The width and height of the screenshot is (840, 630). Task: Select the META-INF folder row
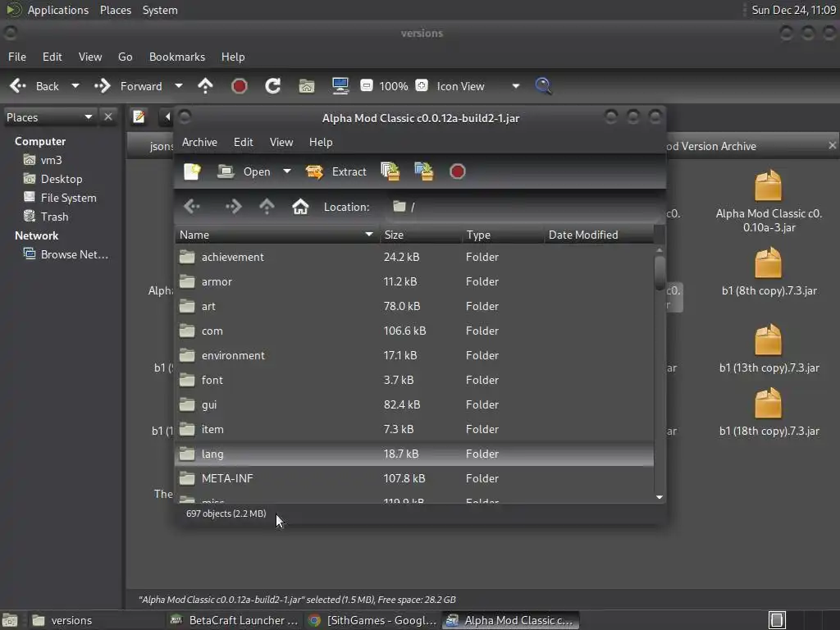(414, 479)
